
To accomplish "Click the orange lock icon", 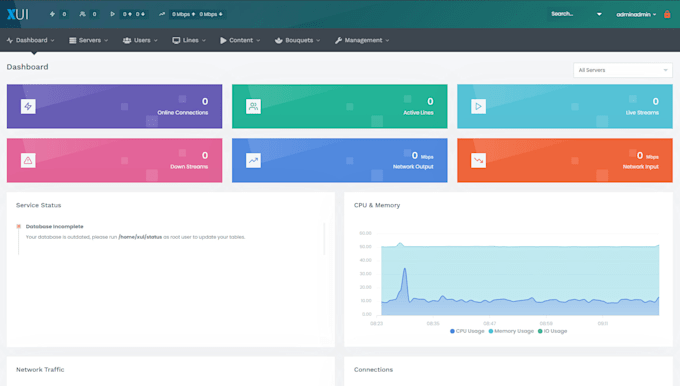I will (x=667, y=14).
